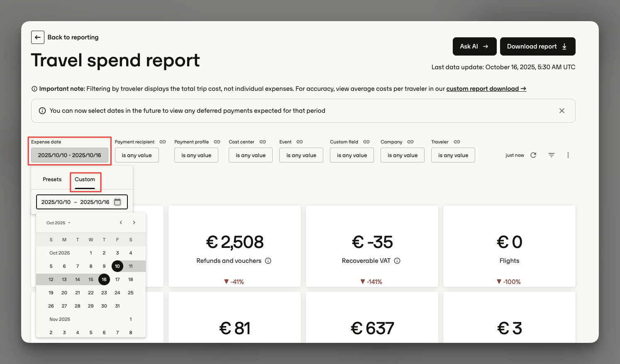Open the Ask AI assistant
This screenshot has height=364, width=620.
point(474,46)
